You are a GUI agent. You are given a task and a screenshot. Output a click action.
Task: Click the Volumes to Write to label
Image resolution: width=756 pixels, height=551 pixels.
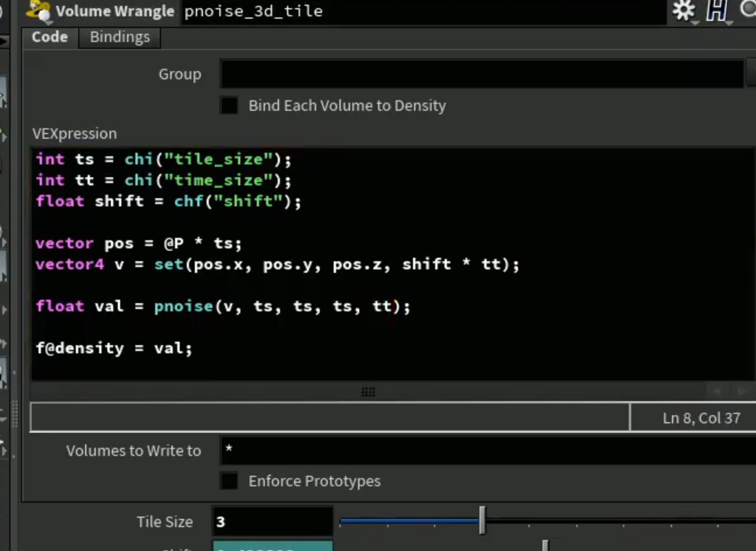pyautogui.click(x=134, y=451)
